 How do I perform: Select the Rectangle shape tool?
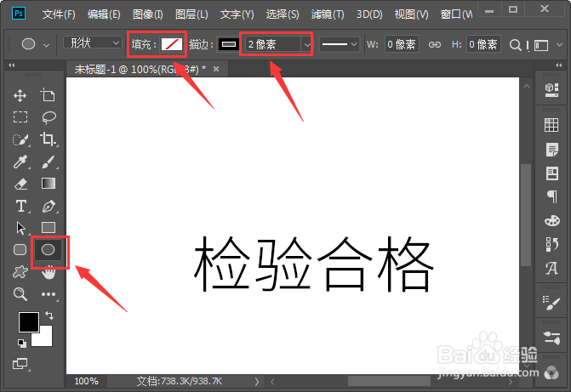[49, 228]
